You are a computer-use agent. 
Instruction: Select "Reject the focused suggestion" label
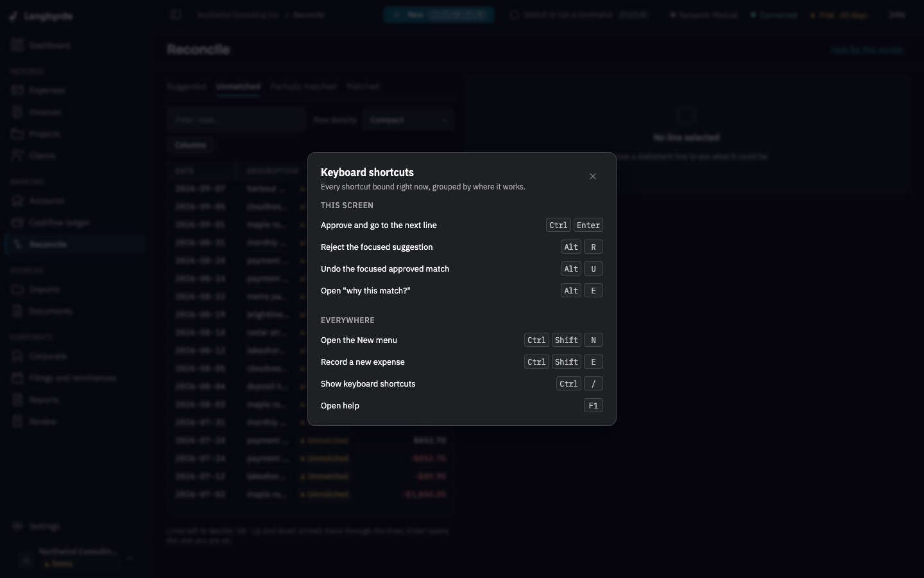click(377, 247)
